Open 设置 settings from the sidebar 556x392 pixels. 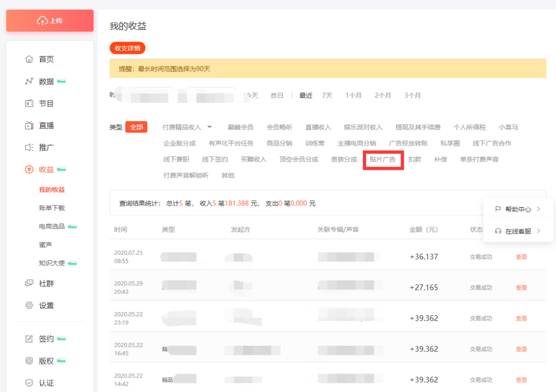(x=39, y=305)
